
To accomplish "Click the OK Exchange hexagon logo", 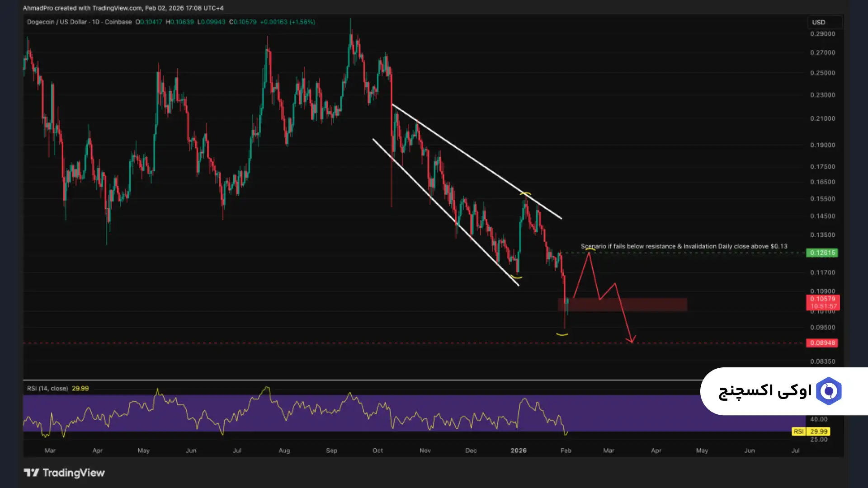I will coord(828,391).
